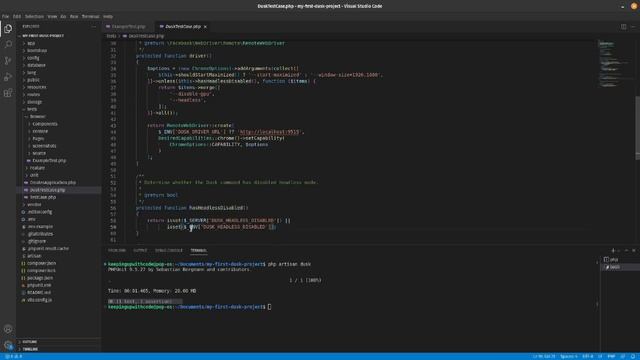Open the Extensions view
This screenshot has height=360, width=640.
tap(8, 93)
